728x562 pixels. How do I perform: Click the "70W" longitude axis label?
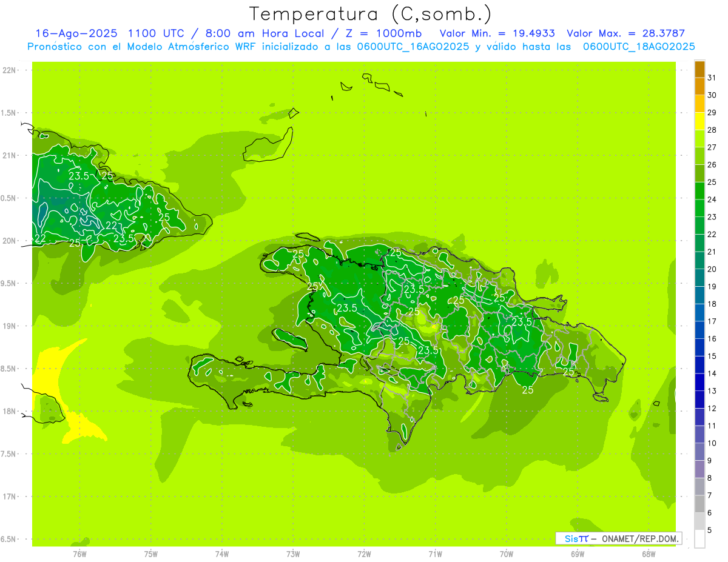point(507,554)
